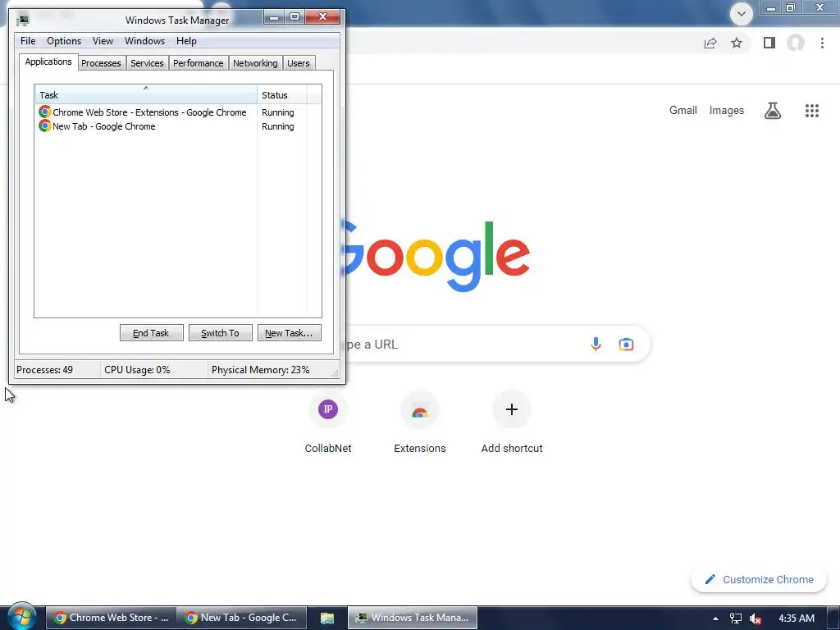This screenshot has width=840, height=630.
Task: Open the File menu in Task Manager
Action: pyautogui.click(x=28, y=41)
